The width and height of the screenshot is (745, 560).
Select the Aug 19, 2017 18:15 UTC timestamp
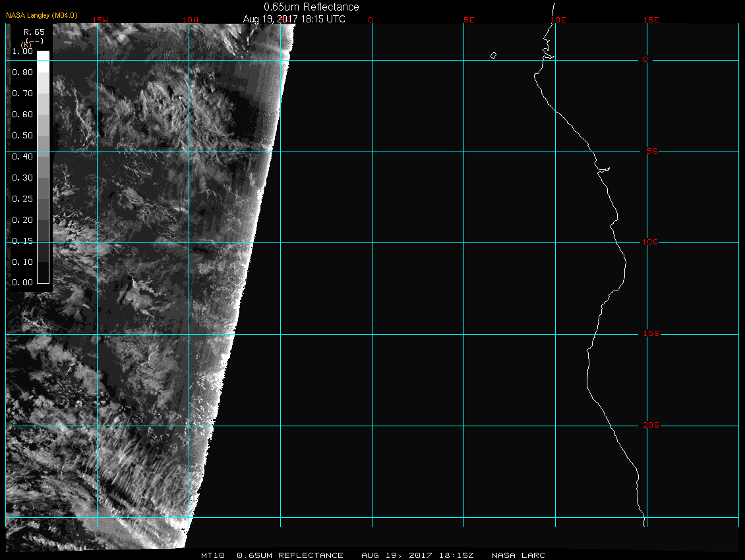(x=294, y=19)
